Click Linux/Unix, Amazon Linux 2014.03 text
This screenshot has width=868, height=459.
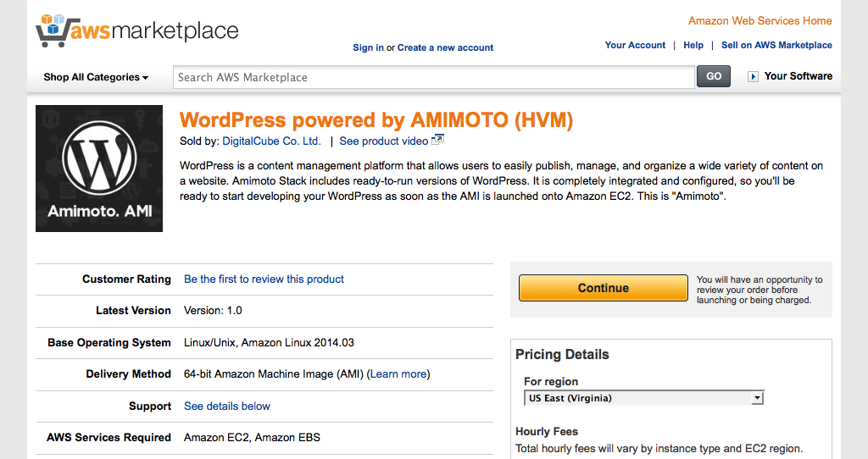(269, 343)
